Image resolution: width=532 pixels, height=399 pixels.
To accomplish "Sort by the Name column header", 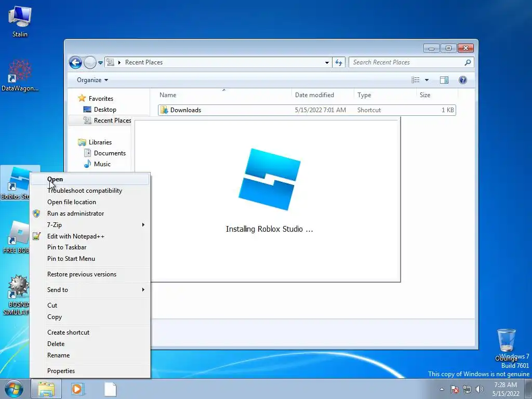I will tap(224, 95).
